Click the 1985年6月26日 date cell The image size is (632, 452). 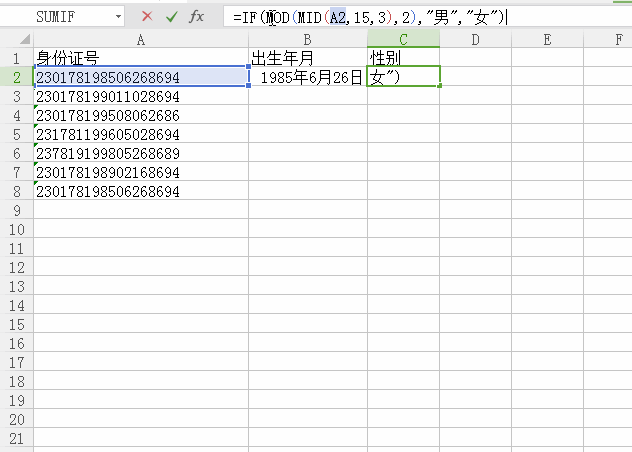[308, 77]
